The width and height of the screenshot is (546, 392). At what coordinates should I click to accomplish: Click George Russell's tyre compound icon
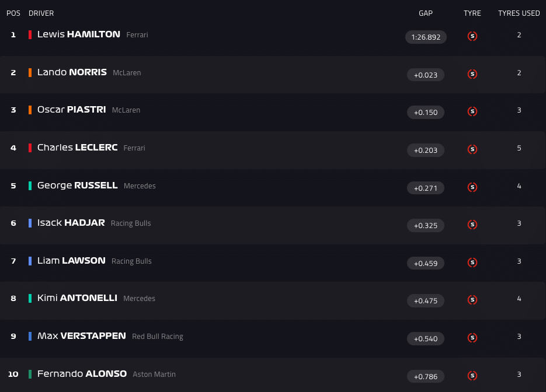(x=472, y=187)
